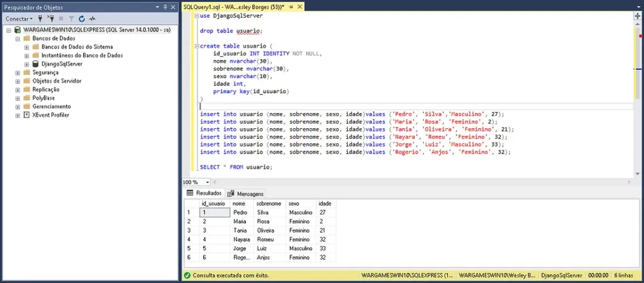Open the Activity Monitor pulse icon
644x283 pixels.
pos(92,18)
